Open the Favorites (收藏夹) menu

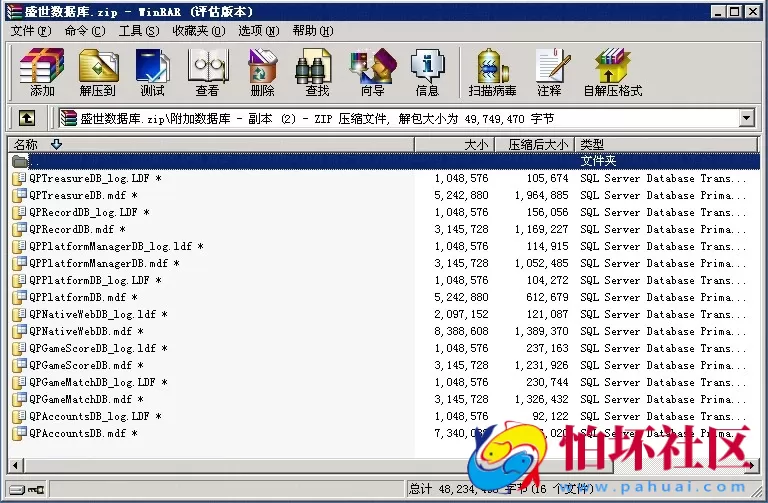[199, 31]
